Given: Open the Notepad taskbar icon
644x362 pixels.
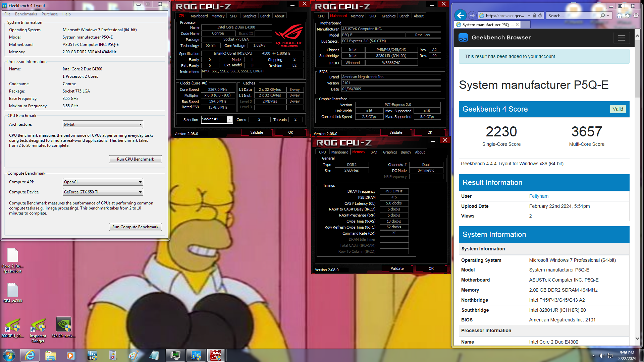Looking at the screenshot, I should [154, 355].
